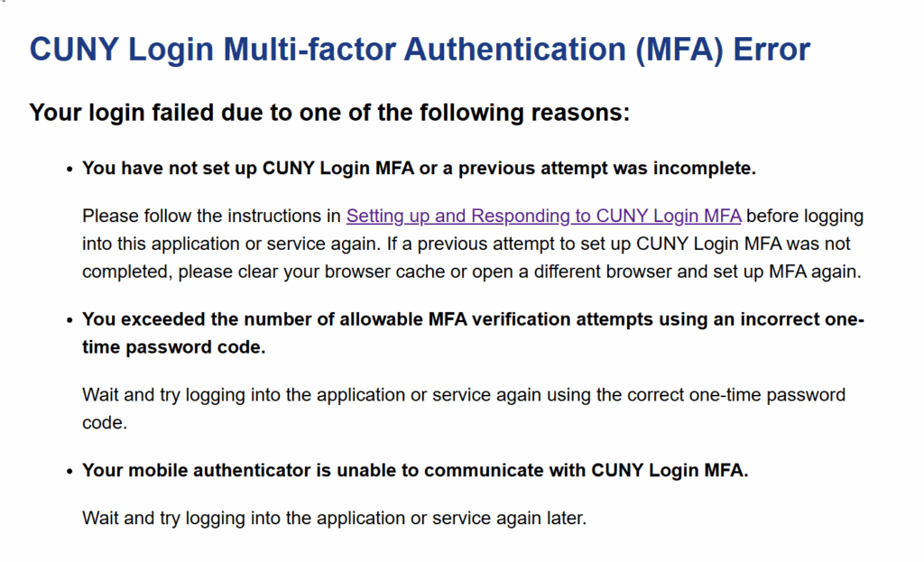The height and width of the screenshot is (562, 924).
Task: Click the words 'before logging' after the link
Action: [x=805, y=217]
